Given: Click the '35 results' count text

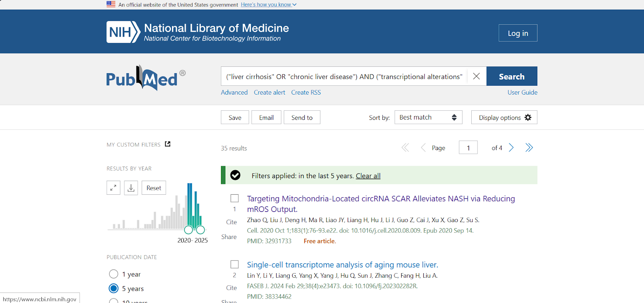Looking at the screenshot, I should point(234,148).
